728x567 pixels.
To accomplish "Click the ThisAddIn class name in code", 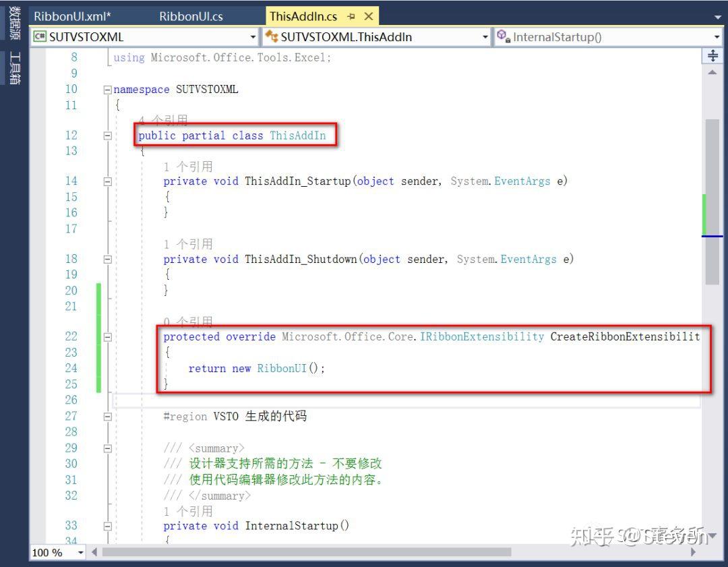I will coord(298,135).
